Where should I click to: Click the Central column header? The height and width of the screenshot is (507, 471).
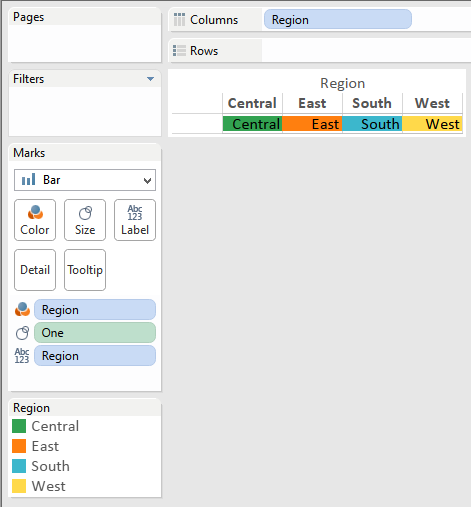(252, 103)
